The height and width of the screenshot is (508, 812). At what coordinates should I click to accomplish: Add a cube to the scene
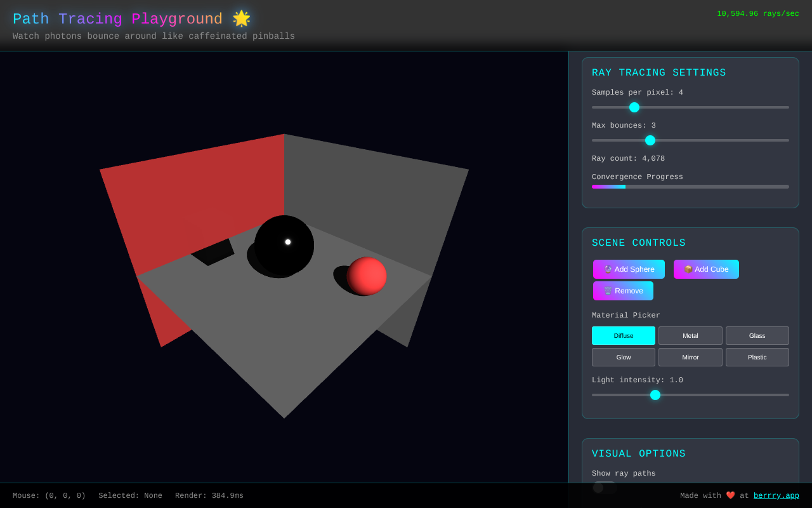[706, 269]
